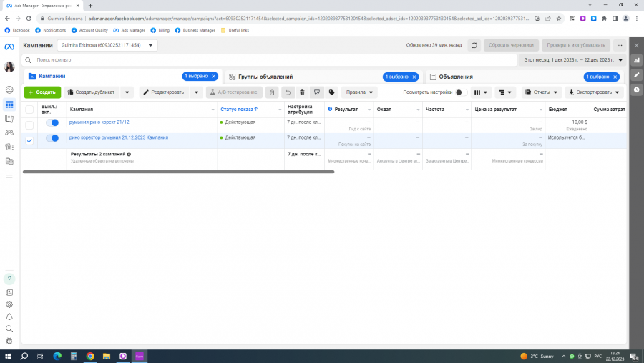644x363 pixels.
Task: Click the info icon next to Результат
Action: (330, 109)
